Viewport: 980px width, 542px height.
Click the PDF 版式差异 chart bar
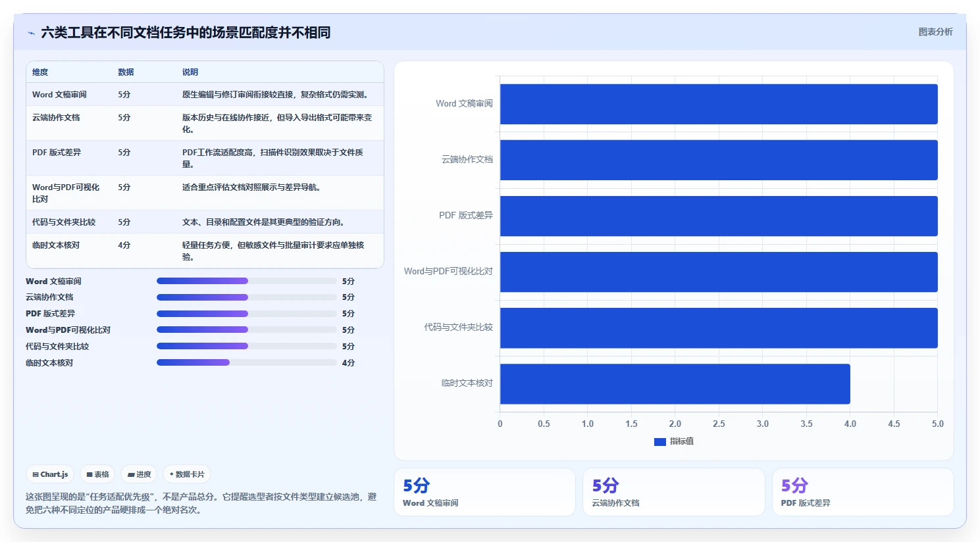pyautogui.click(x=719, y=216)
